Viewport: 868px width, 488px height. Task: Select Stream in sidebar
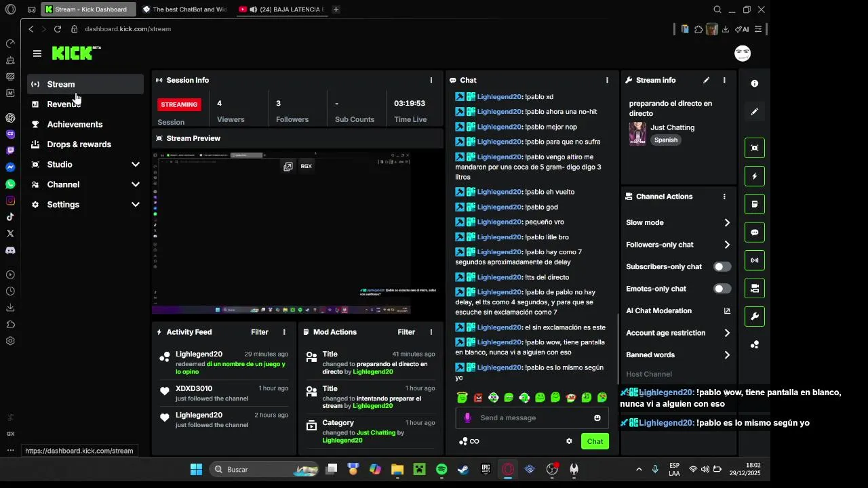[x=85, y=84]
